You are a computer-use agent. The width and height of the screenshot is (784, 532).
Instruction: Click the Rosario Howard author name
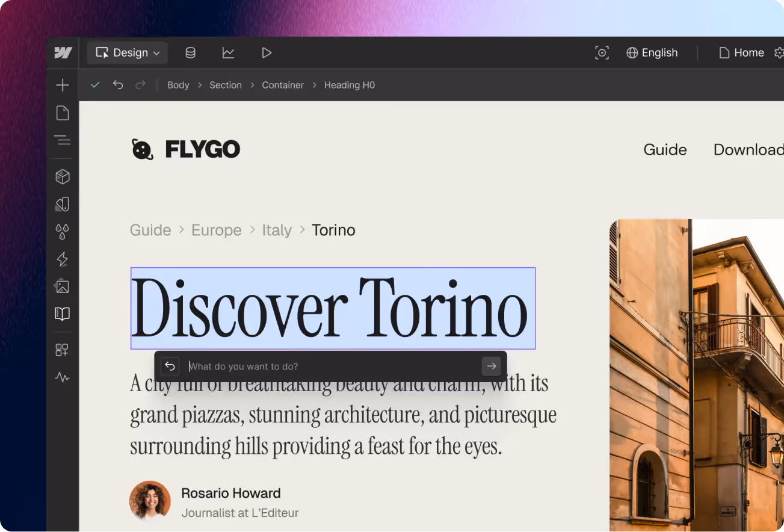231,493
